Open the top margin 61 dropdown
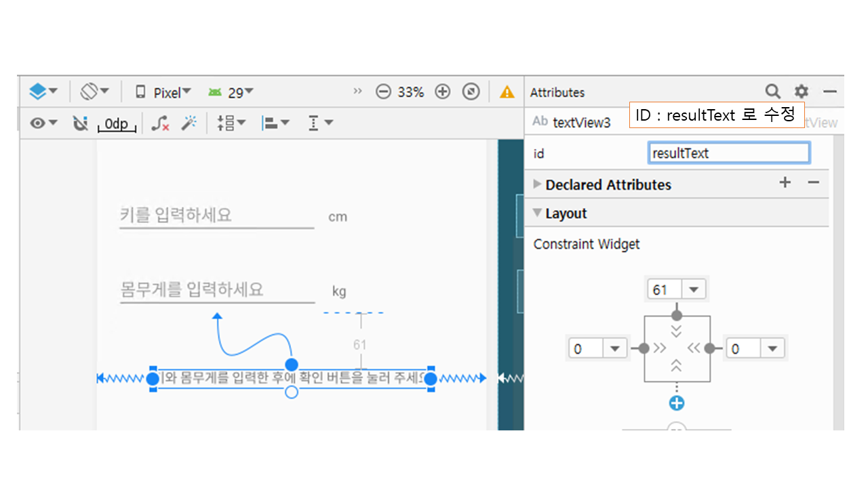868x488 pixels. [x=693, y=290]
